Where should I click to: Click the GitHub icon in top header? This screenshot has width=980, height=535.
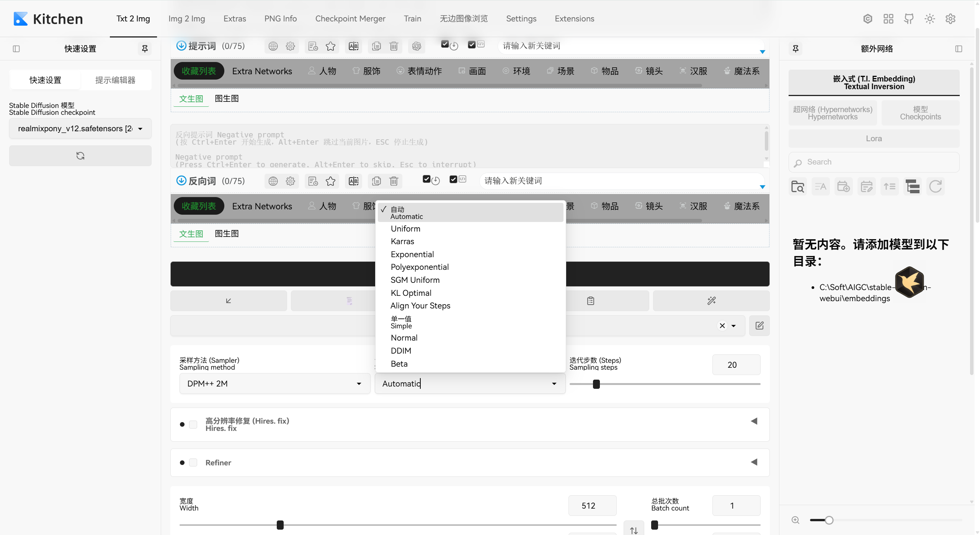(x=909, y=19)
